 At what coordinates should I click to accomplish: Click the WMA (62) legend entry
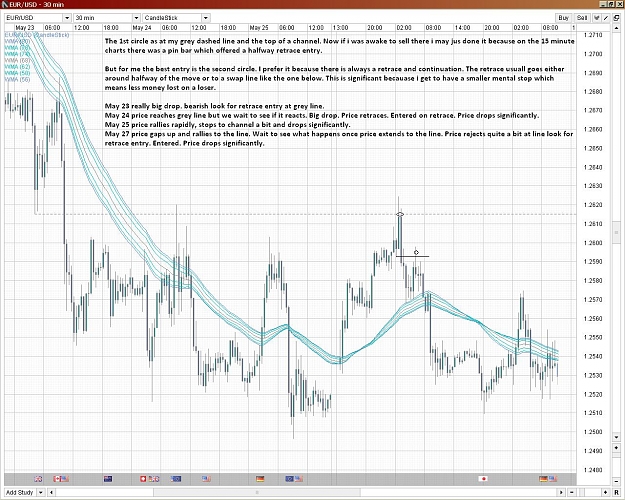coord(17,67)
